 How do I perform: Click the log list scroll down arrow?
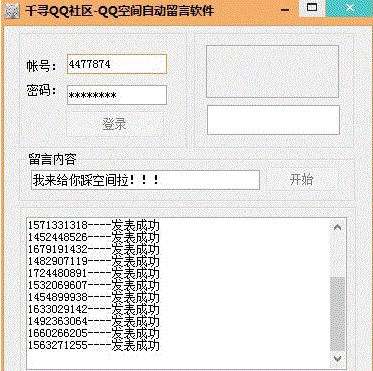coord(337,359)
